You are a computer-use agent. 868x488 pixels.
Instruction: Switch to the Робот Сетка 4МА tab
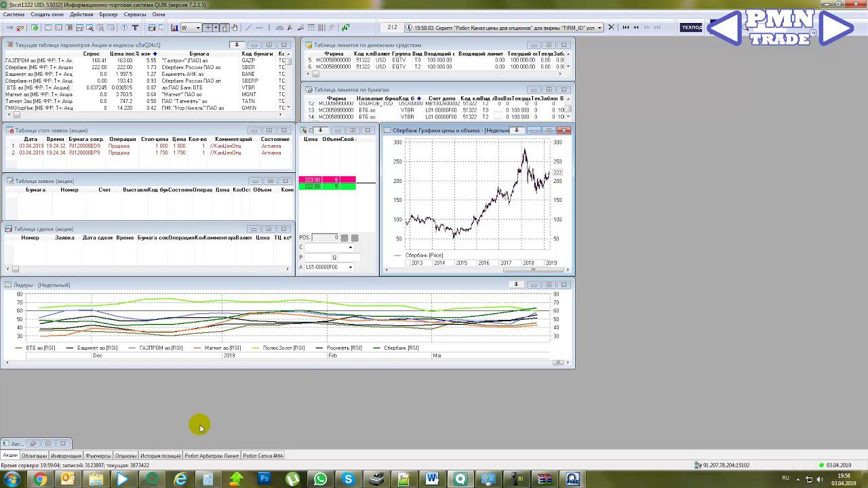263,455
